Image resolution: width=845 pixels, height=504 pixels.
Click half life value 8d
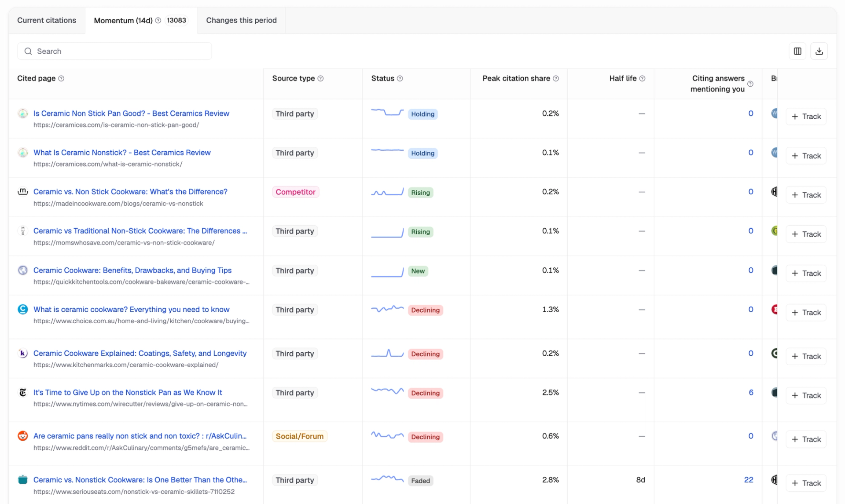coord(640,480)
